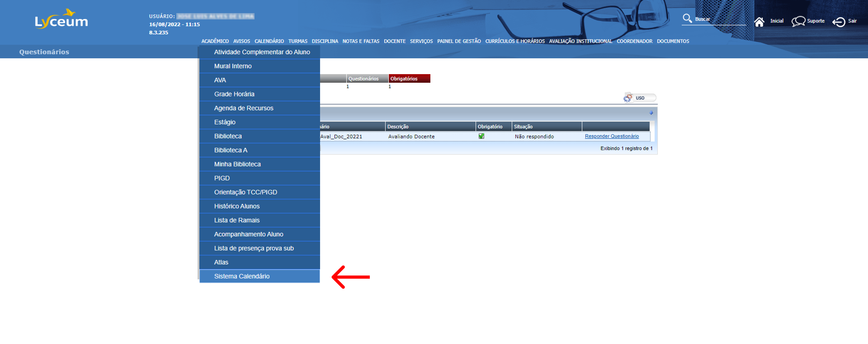Open Biblioteca A menu entry
The width and height of the screenshot is (868, 344).
click(231, 150)
